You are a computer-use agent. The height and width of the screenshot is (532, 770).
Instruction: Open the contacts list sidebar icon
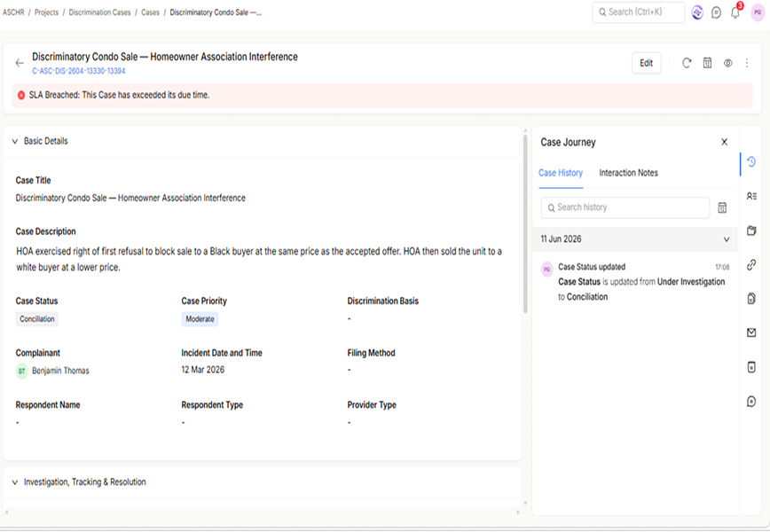tap(751, 196)
